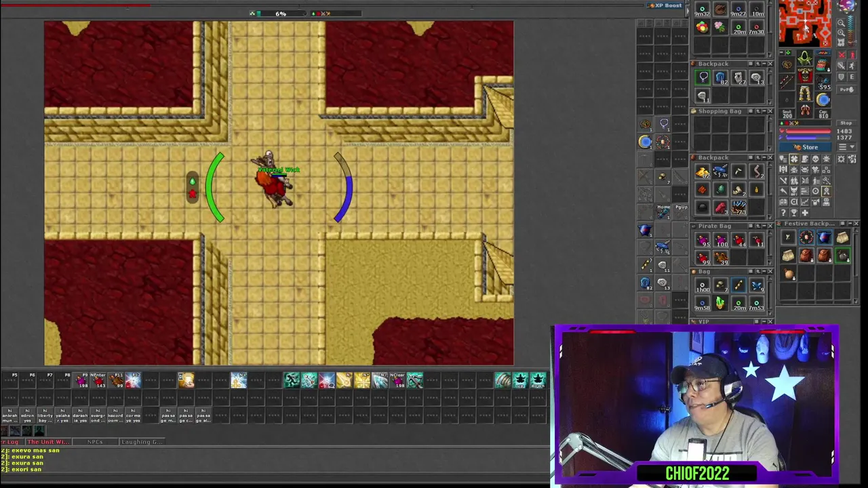
Task: Click the XP Boost button
Action: click(667, 5)
